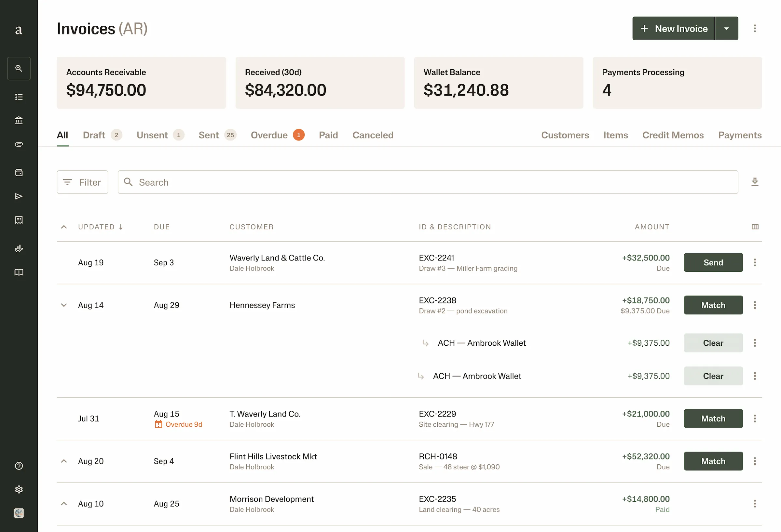
Task: Open the help icon near bottom of sidebar
Action: tap(19, 466)
